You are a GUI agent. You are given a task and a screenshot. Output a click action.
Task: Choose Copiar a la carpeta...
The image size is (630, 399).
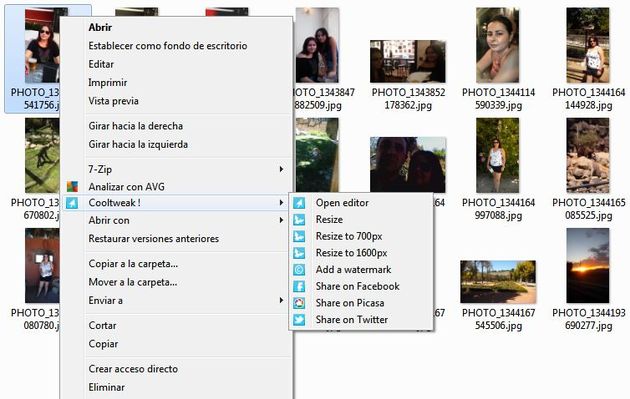(133, 264)
